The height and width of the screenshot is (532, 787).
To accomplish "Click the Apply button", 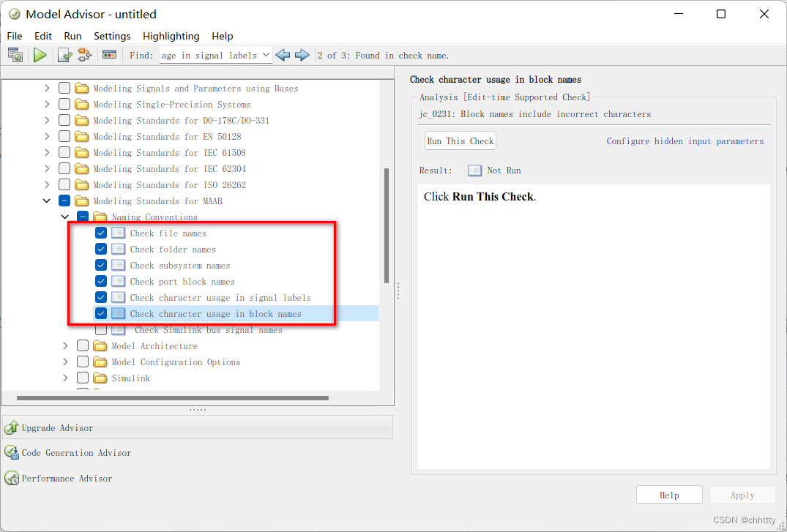I will (x=742, y=495).
